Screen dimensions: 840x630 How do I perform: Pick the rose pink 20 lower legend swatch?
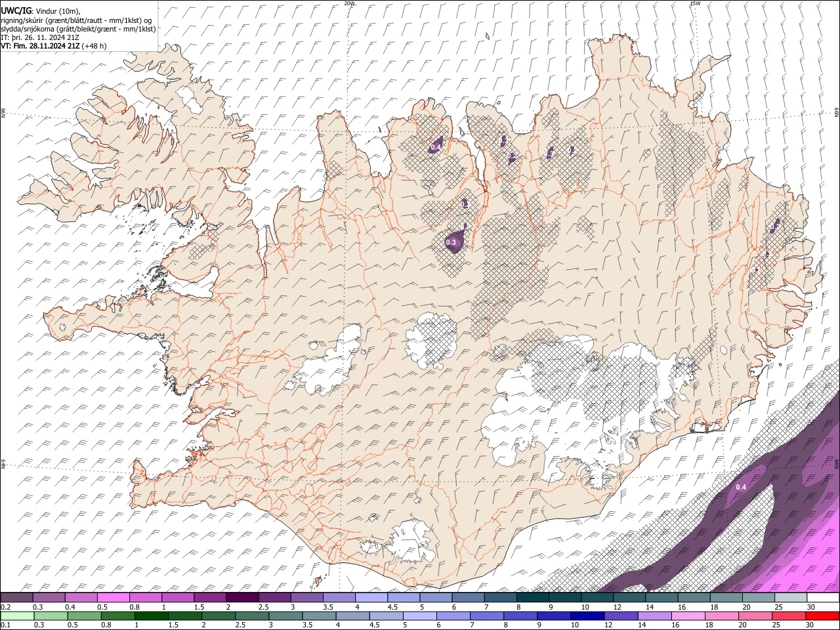[755, 616]
